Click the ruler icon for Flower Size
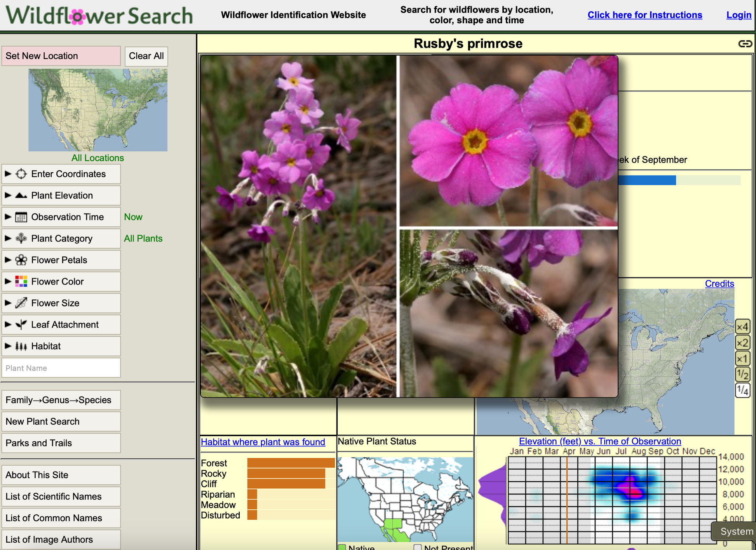Viewport: 756px width, 550px height. (x=21, y=303)
